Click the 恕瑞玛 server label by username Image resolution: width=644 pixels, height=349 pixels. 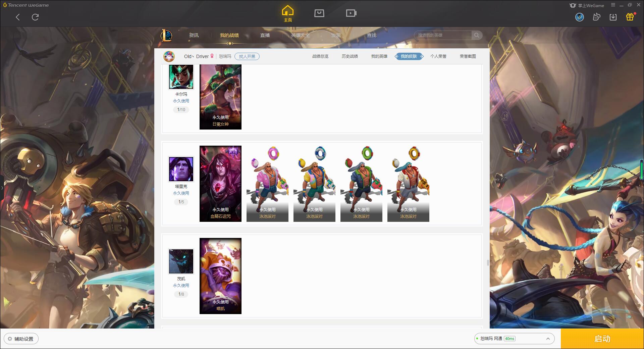tap(225, 56)
